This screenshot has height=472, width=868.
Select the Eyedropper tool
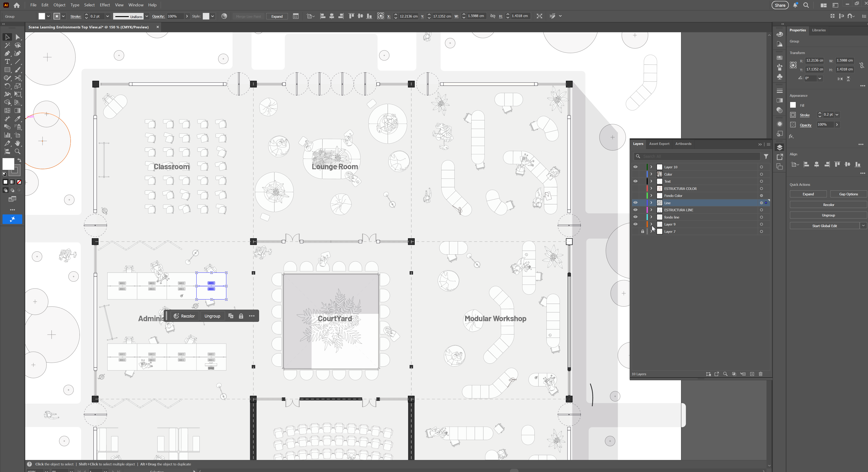[18, 119]
